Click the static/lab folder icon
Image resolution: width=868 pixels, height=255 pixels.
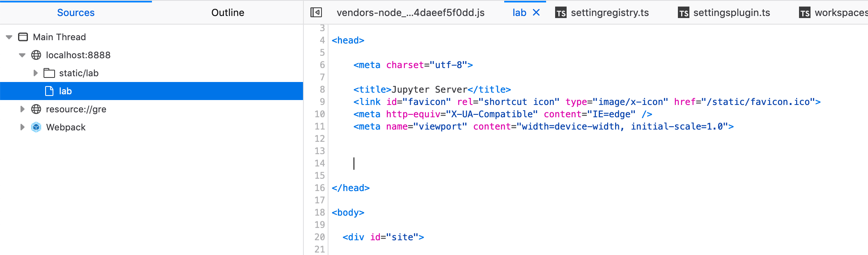tap(49, 73)
